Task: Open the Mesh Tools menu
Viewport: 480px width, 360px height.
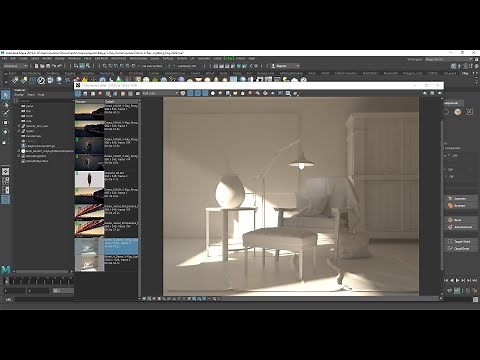Action: 119,59
